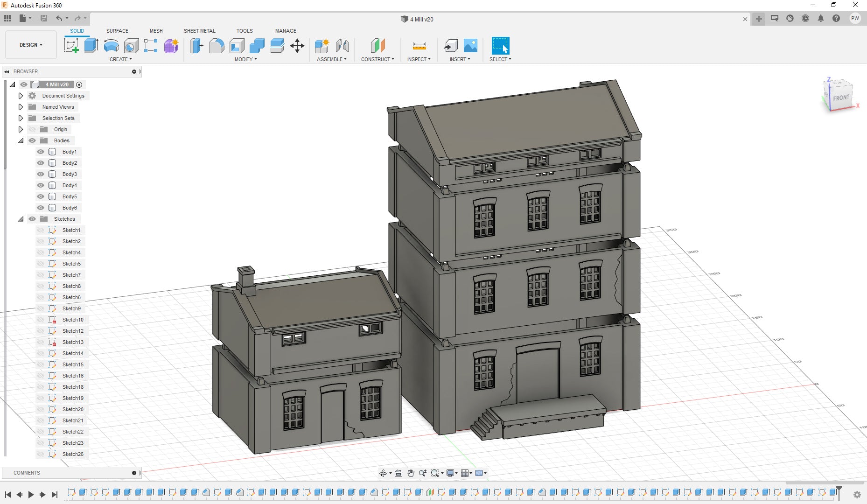Select the Move/Copy tool
This screenshot has width=867, height=504.
pyautogui.click(x=297, y=46)
